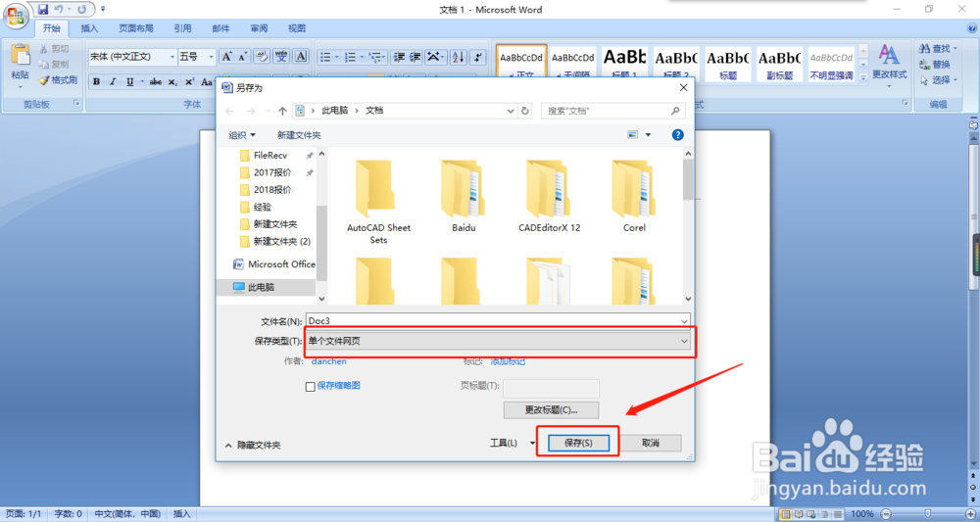Collapse folders via 隐藏文件夹

253,446
